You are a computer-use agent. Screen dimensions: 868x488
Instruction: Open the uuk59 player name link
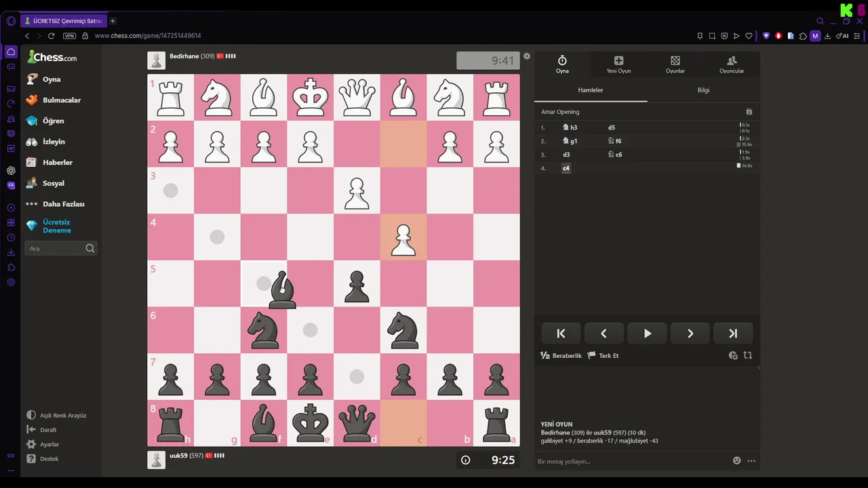[178, 455]
